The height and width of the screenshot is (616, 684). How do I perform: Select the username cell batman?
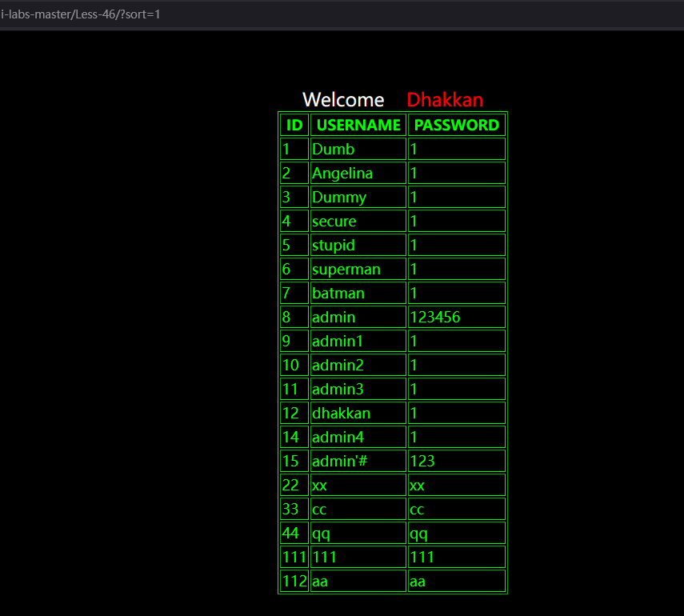358,293
